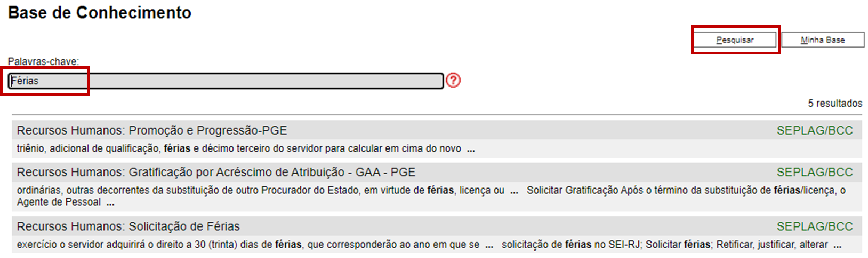Click the ellipsis after 'Agente de Pessoal'
Image resolution: width=868 pixels, height=258 pixels.
pos(110,204)
